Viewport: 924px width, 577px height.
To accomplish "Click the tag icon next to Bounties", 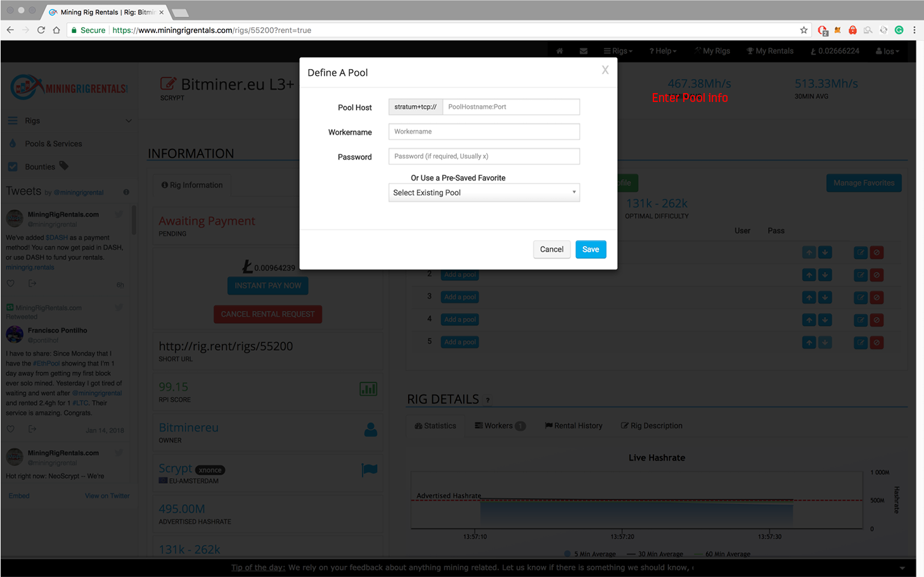I will pos(63,165).
